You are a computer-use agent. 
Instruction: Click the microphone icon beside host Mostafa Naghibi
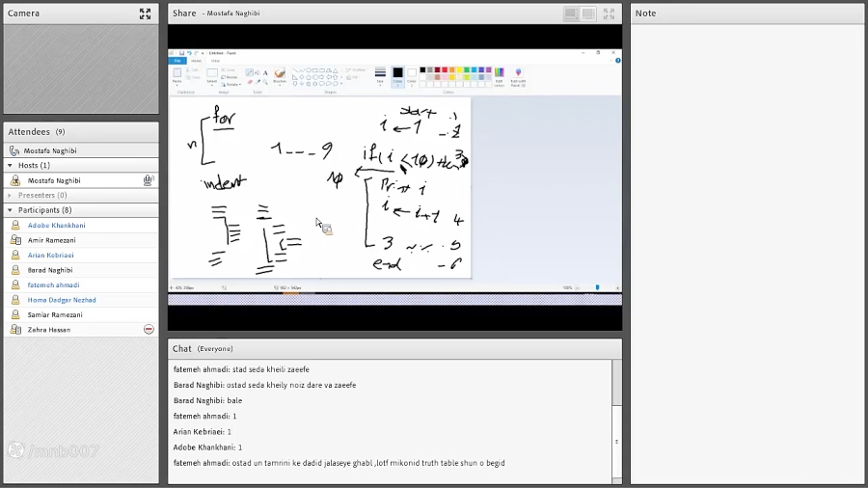pos(148,180)
